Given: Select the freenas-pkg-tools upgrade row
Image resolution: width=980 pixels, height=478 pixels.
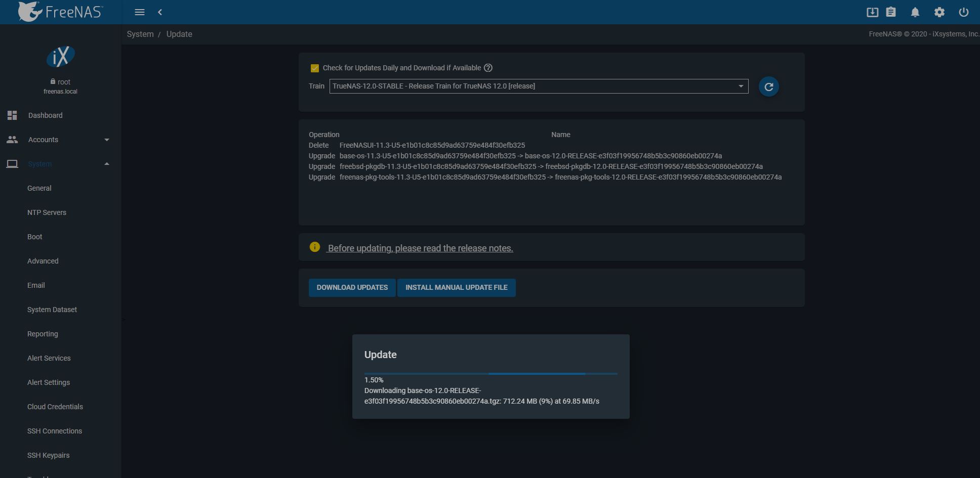Looking at the screenshot, I should click(545, 177).
